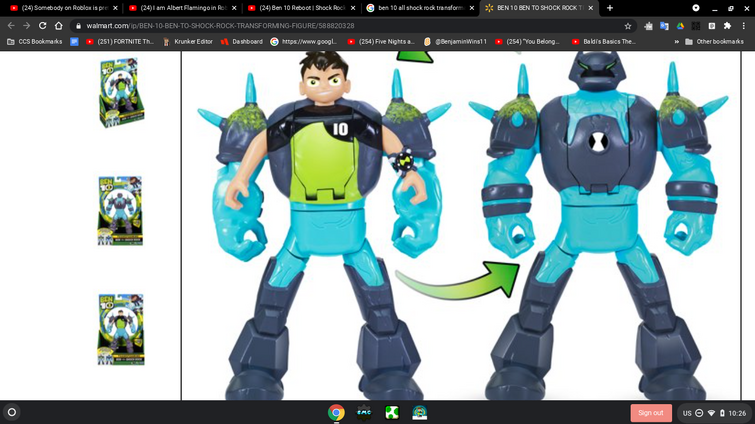Open the circled-arrow tab search button
This screenshot has width=755, height=424.
(x=696, y=8)
